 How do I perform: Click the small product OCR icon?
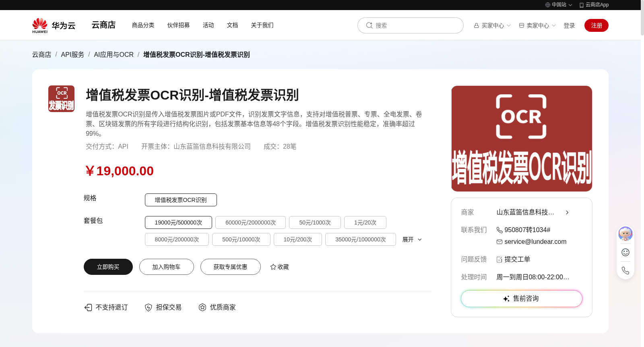pos(61,99)
